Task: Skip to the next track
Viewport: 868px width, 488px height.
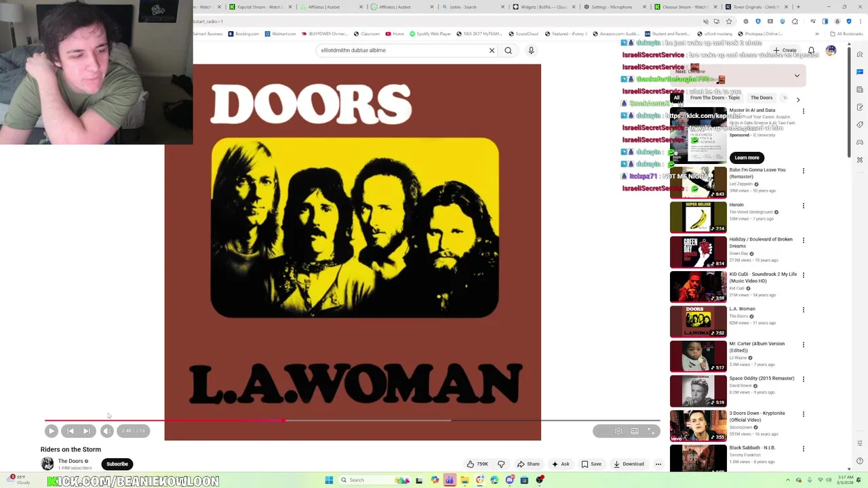Action: tap(87, 431)
